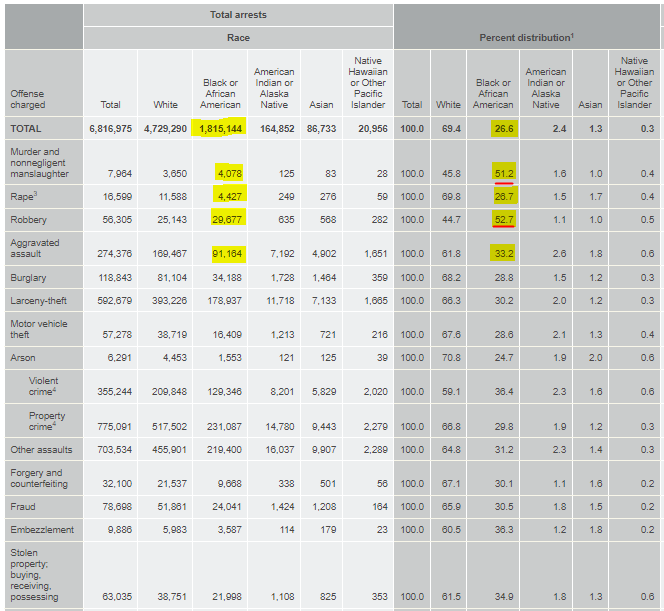Click the Arson row label
This screenshot has height=611, width=664.
22,358
